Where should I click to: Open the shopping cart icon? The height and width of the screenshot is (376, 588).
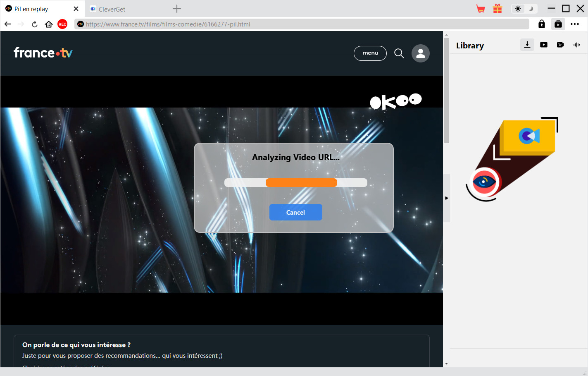[481, 9]
